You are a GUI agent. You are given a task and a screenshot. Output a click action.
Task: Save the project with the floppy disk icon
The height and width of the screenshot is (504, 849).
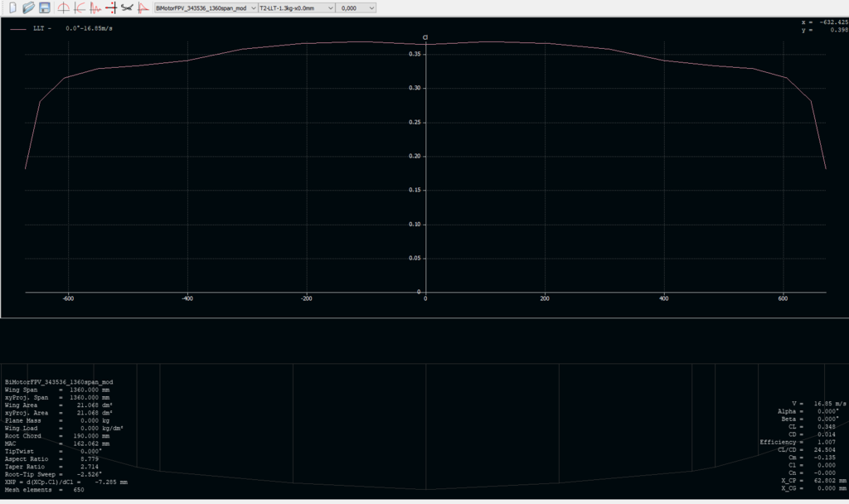44,7
